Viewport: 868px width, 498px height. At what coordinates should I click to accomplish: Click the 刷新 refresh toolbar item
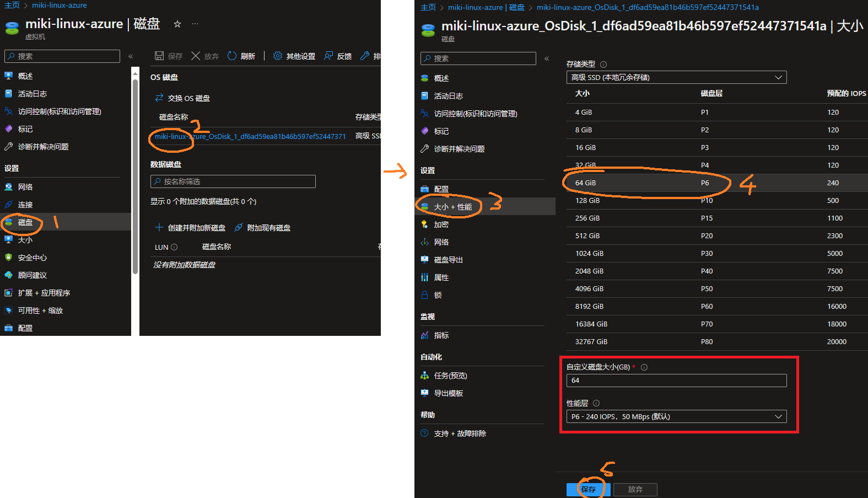point(241,56)
